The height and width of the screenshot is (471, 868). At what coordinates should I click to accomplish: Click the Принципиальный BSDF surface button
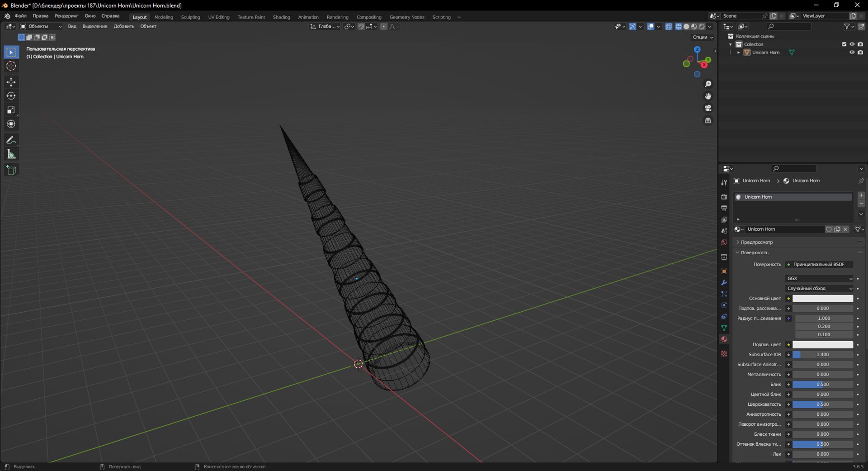click(x=819, y=265)
